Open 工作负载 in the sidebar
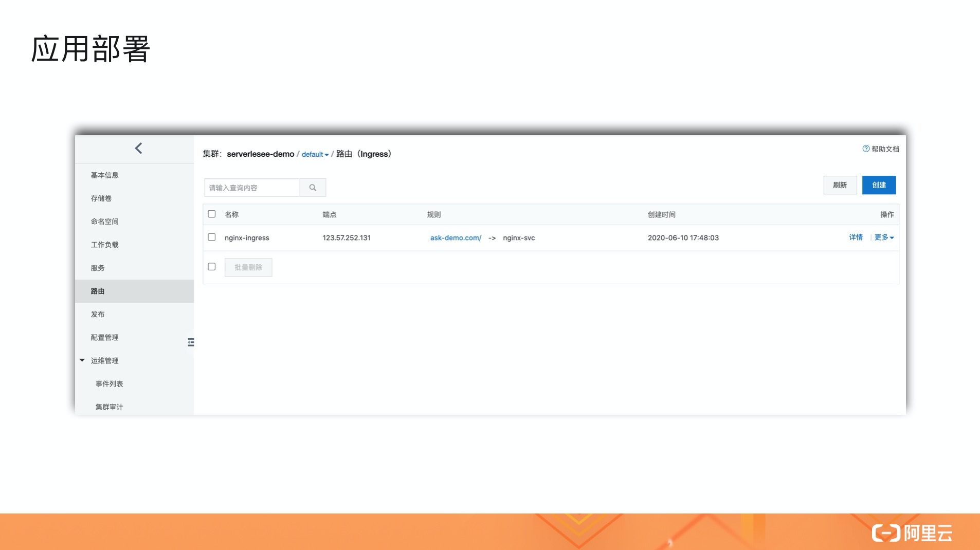The image size is (980, 550). point(104,245)
